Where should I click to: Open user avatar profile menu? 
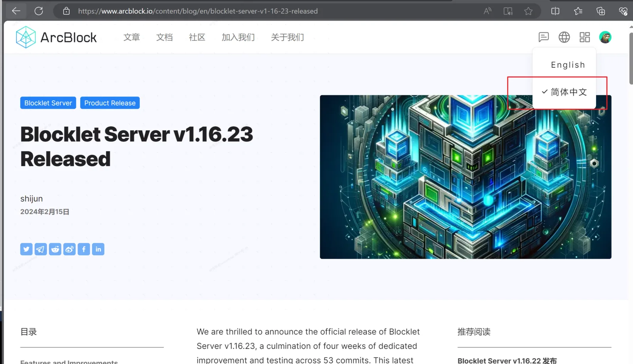pos(605,37)
